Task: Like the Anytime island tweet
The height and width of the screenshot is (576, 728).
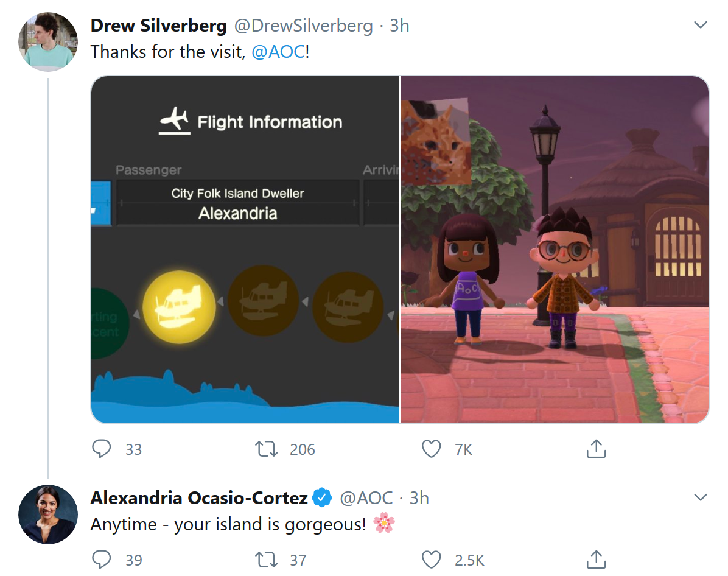Action: (x=431, y=560)
